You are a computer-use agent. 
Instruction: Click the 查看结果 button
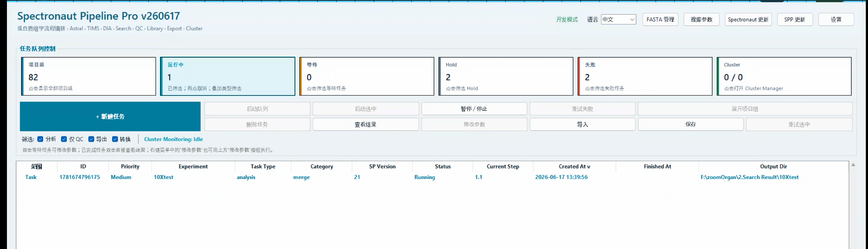[x=366, y=124]
